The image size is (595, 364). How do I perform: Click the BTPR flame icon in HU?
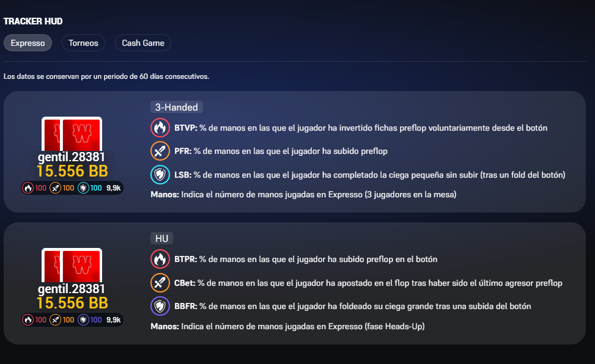tap(160, 259)
